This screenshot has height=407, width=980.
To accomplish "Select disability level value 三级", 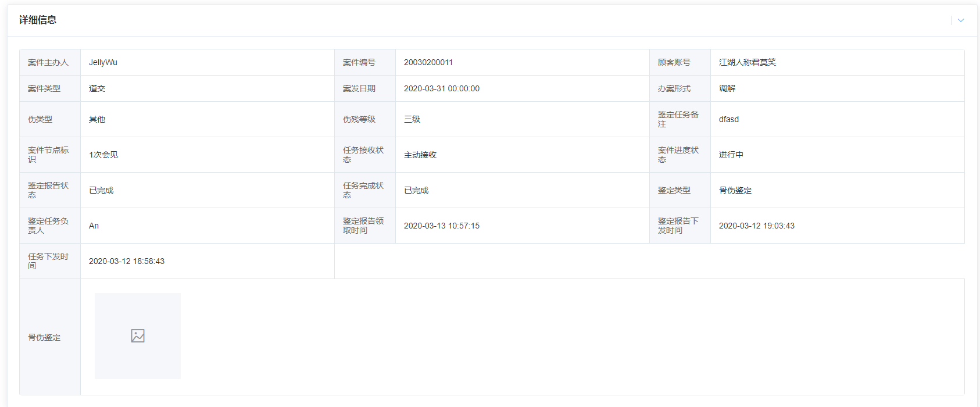I will tap(412, 119).
